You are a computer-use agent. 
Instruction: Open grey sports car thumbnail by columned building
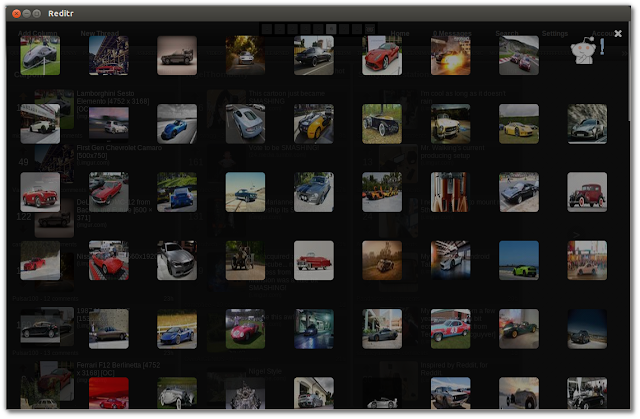click(x=382, y=329)
